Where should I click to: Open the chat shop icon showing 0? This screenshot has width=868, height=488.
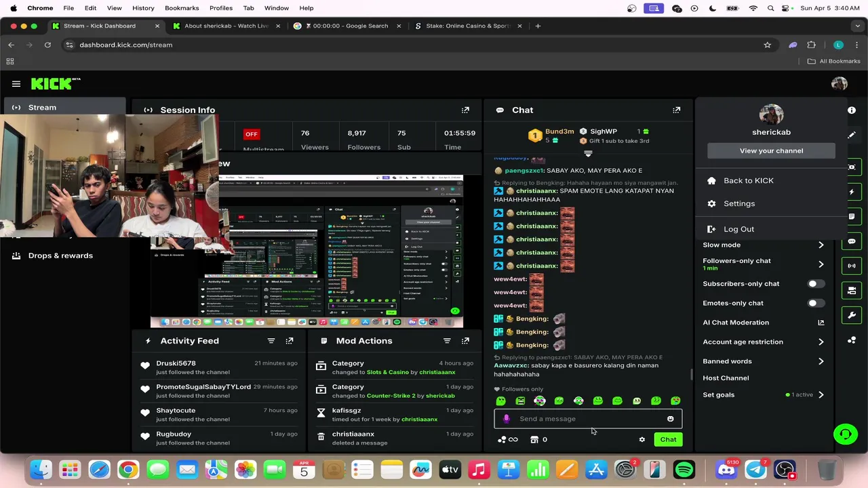(538, 440)
